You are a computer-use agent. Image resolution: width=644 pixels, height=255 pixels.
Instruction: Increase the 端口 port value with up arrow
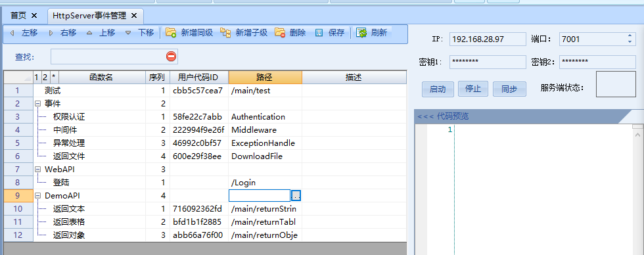point(630,36)
